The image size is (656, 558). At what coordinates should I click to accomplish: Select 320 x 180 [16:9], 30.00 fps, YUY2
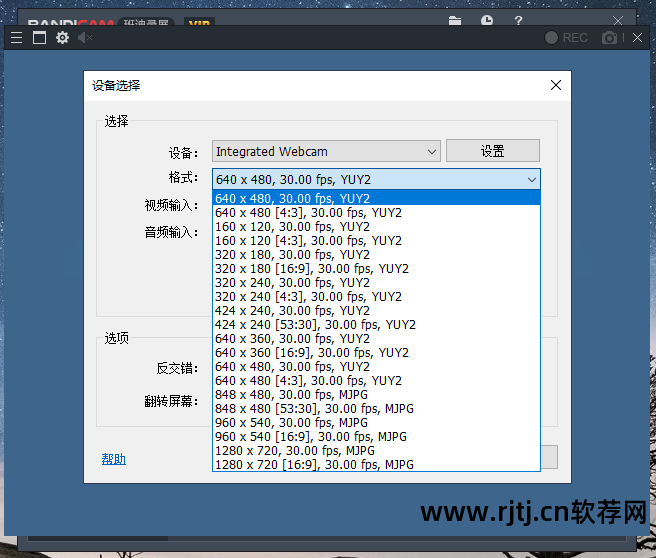(377, 269)
